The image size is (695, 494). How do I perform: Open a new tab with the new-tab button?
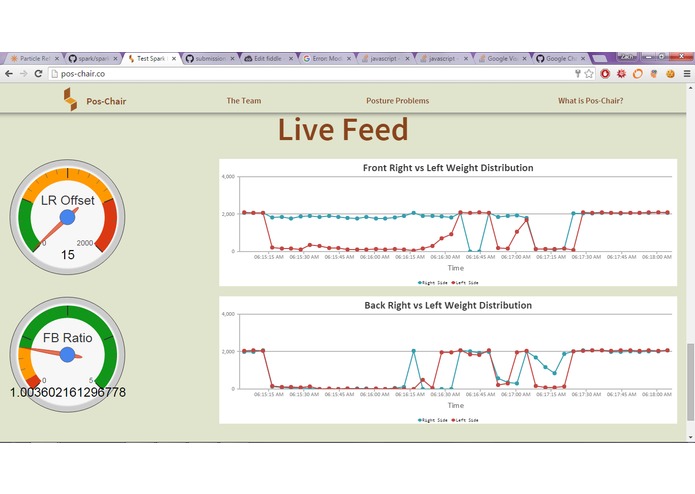point(599,58)
